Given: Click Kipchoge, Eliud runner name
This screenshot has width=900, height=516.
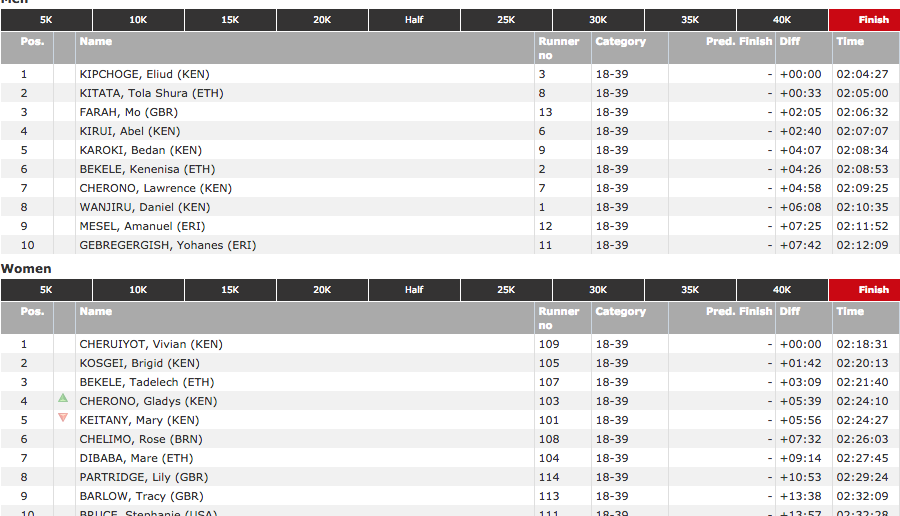Looking at the screenshot, I should point(144,74).
